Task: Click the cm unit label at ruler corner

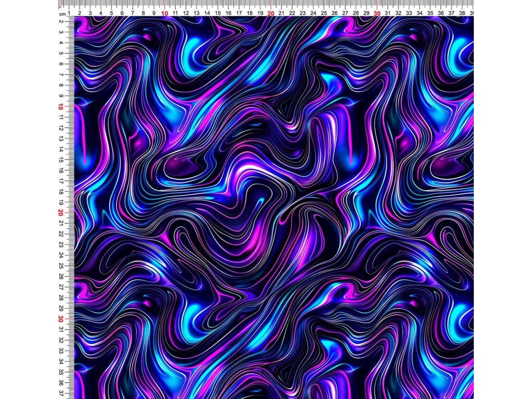Action: click(x=62, y=14)
